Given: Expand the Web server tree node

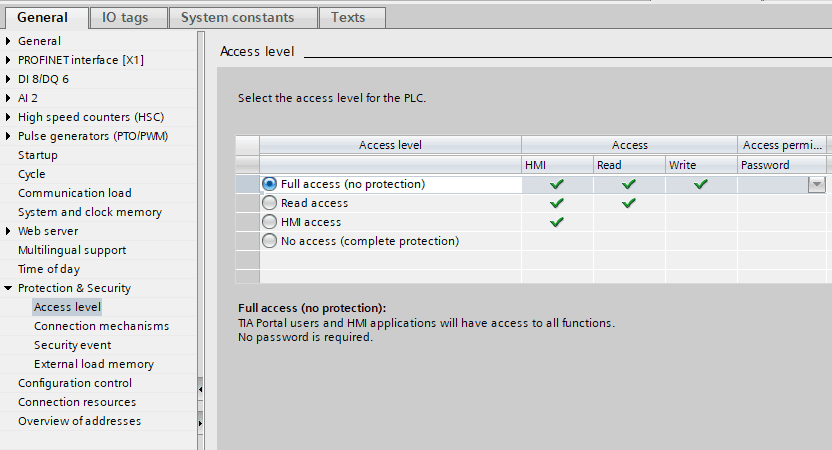Looking at the screenshot, I should pos(9,231).
